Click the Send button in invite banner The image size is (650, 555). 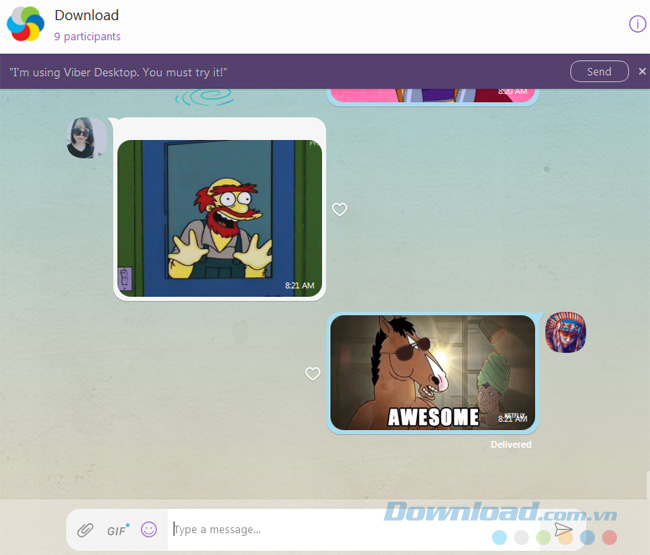[x=599, y=71]
